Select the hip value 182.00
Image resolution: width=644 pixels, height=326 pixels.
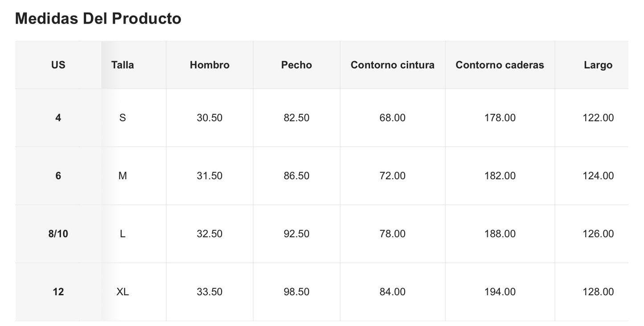click(500, 176)
